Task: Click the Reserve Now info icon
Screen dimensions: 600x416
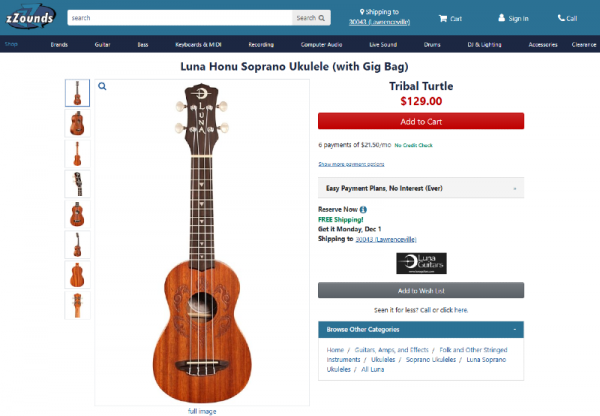Action: coord(363,209)
